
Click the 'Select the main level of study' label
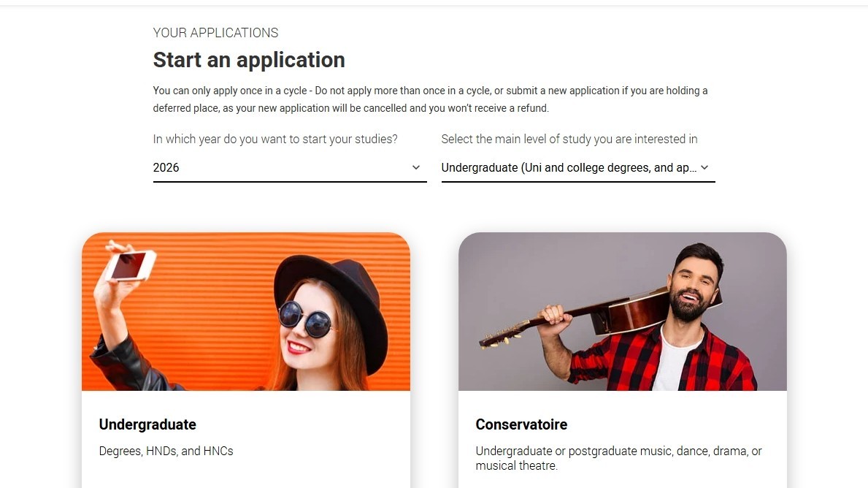tap(569, 139)
